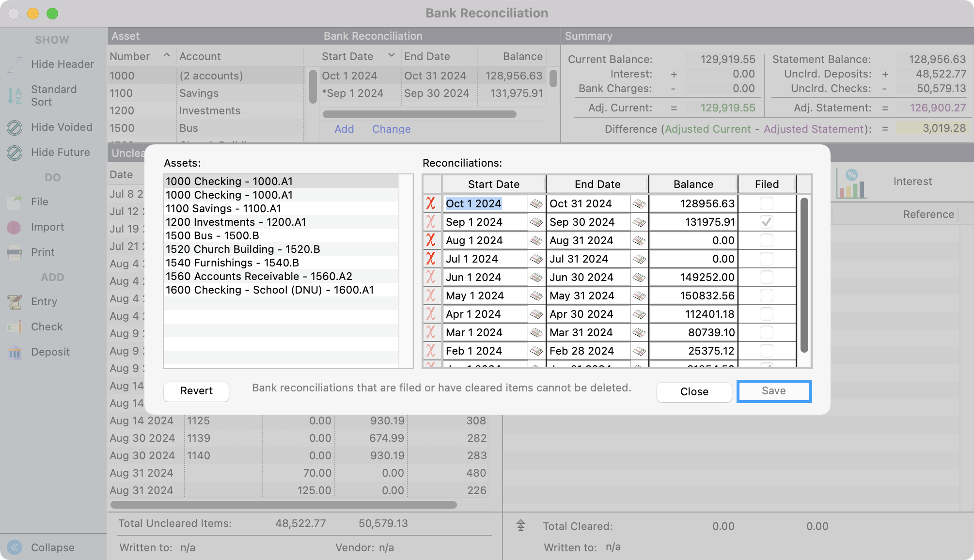Click the delete X for Aug 1 2024 row
The height and width of the screenshot is (560, 974).
tap(431, 240)
